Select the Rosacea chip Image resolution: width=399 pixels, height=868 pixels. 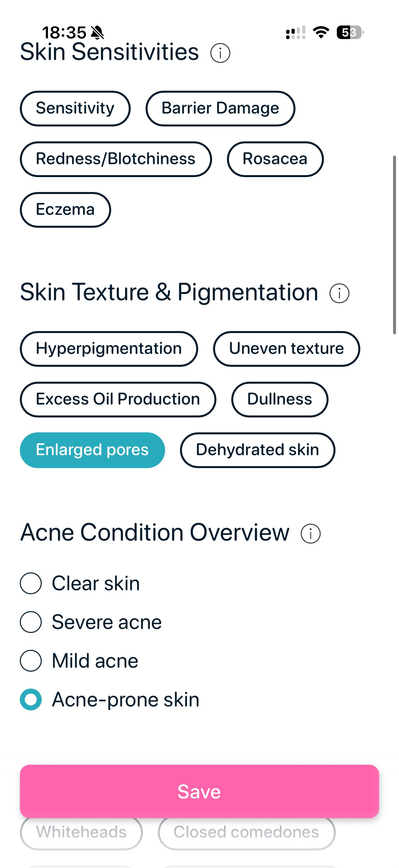(x=275, y=159)
